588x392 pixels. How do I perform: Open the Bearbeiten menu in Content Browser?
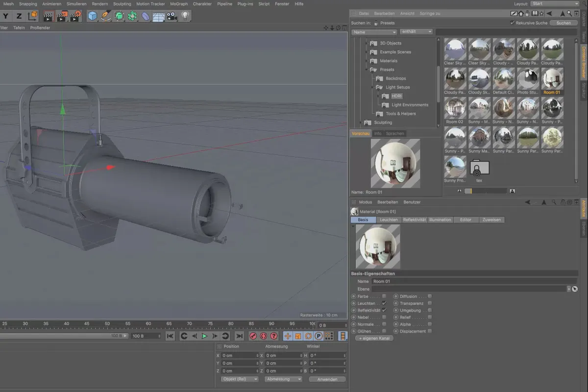point(384,14)
